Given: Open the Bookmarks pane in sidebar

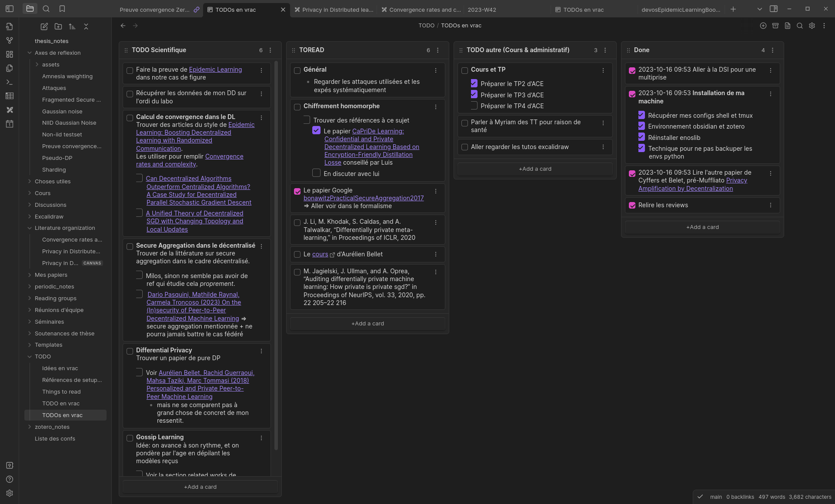Looking at the screenshot, I should point(62,9).
